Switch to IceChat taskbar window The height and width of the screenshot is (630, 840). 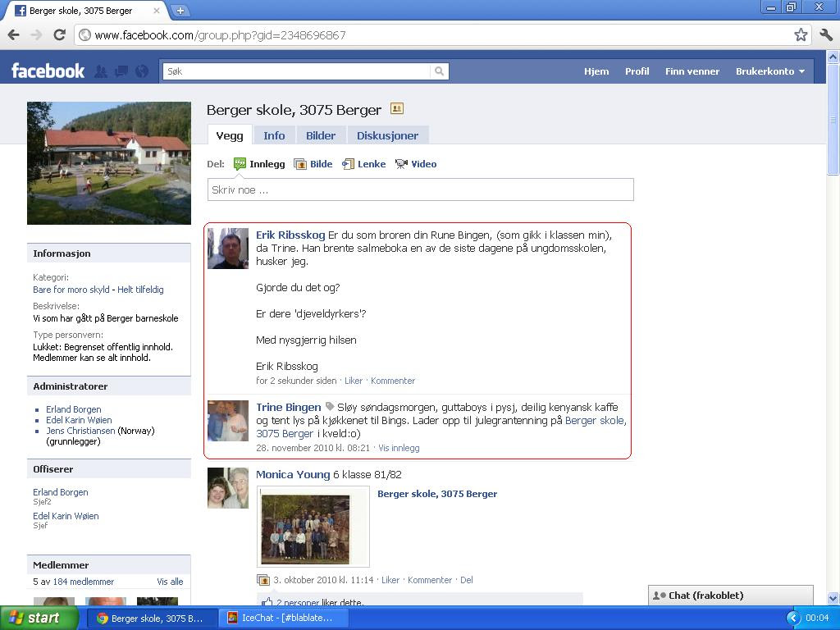(x=284, y=619)
